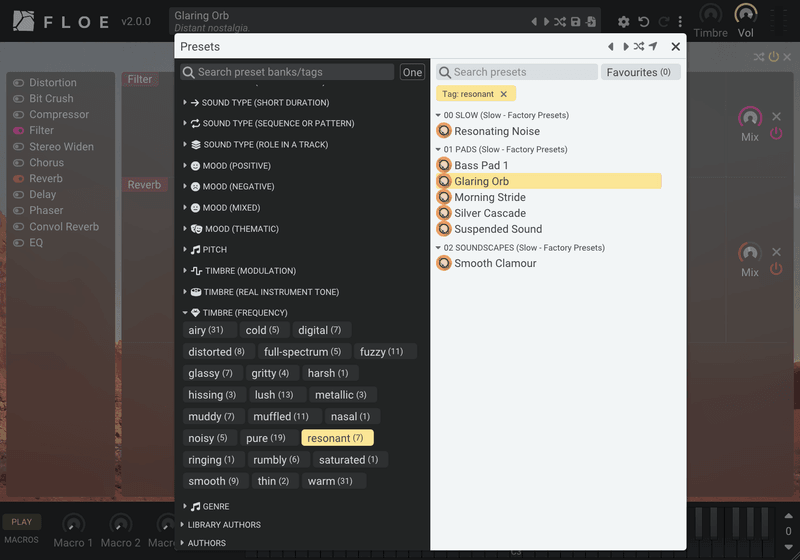800x560 pixels.
Task: Disable the Reverb effect switch
Action: 19,179
